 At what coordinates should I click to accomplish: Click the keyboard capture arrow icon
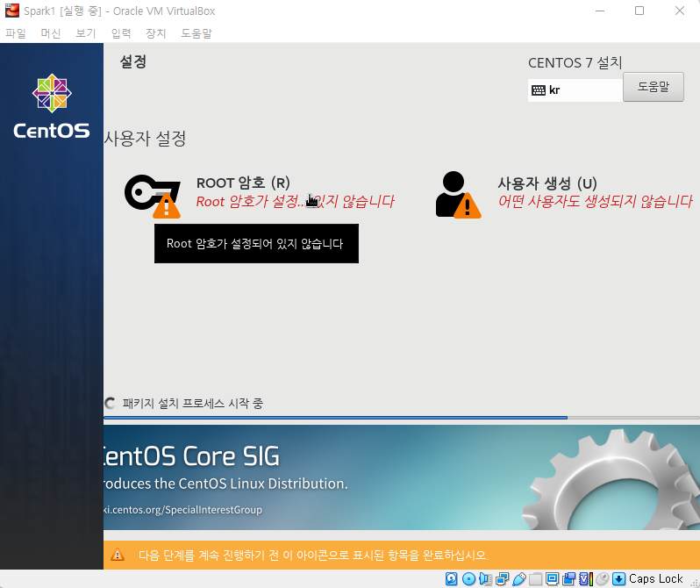(618, 579)
